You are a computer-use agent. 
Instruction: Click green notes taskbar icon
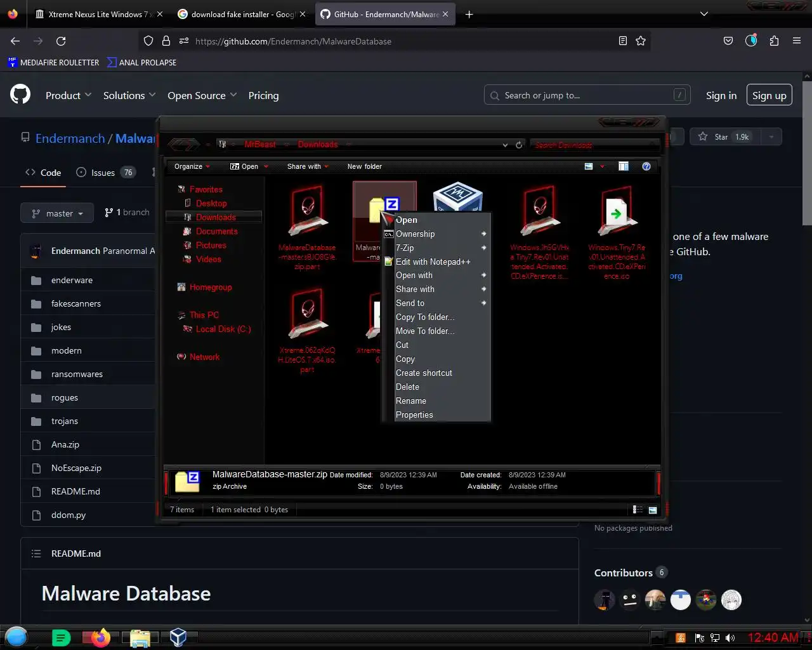click(x=61, y=638)
